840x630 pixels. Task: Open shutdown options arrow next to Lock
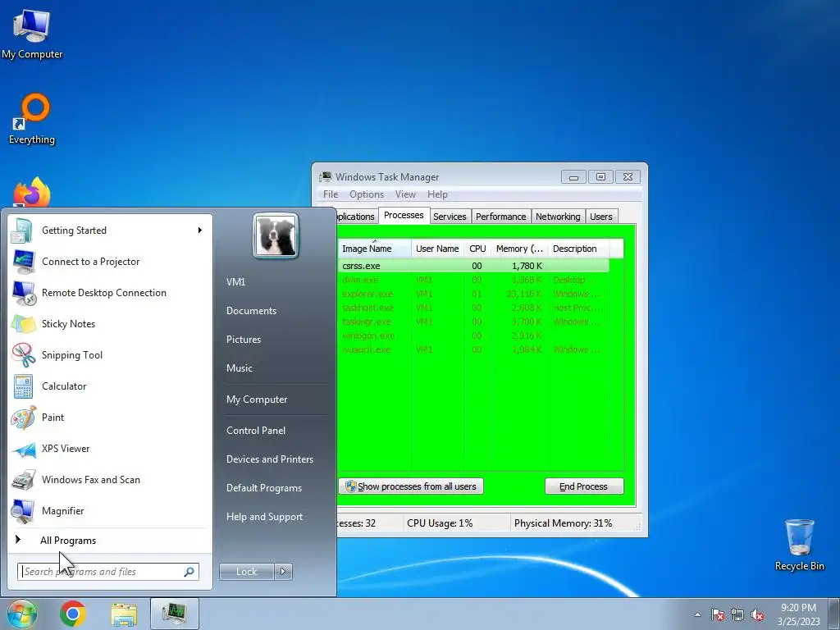click(283, 572)
